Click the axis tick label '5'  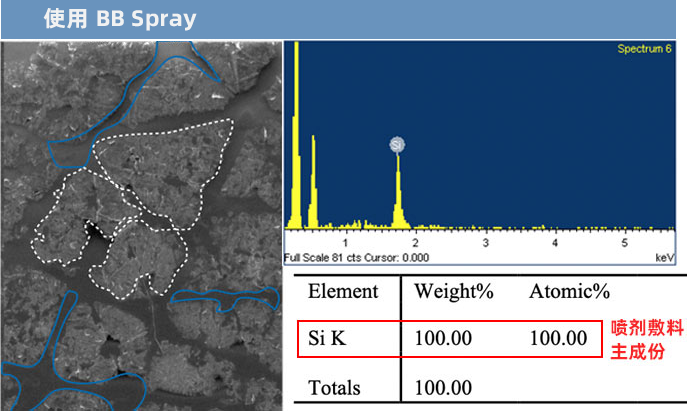[x=624, y=243]
